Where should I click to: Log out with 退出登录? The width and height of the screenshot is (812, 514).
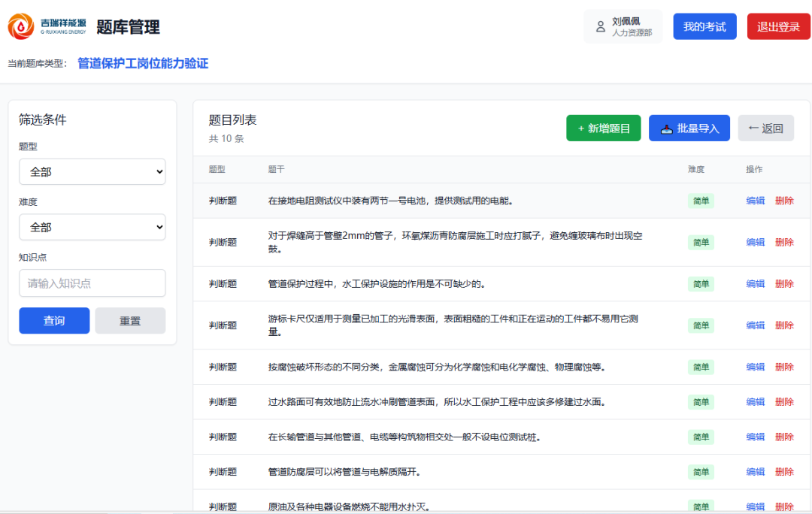(x=778, y=26)
